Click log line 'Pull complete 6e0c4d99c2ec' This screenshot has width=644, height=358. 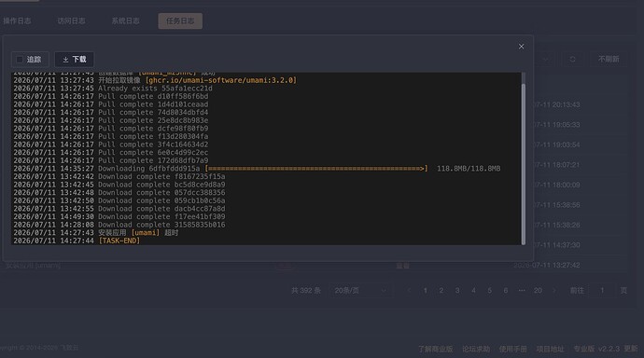pos(153,153)
